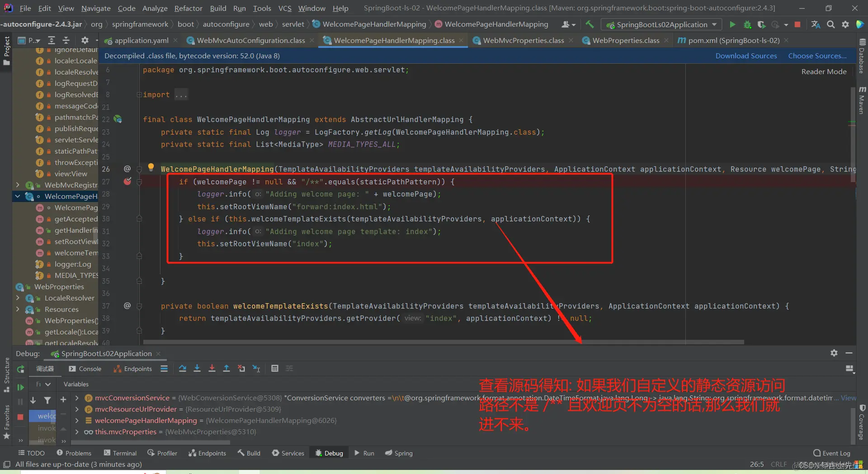Open Project panel options gear icon
The width and height of the screenshot is (868, 474).
(x=85, y=40)
